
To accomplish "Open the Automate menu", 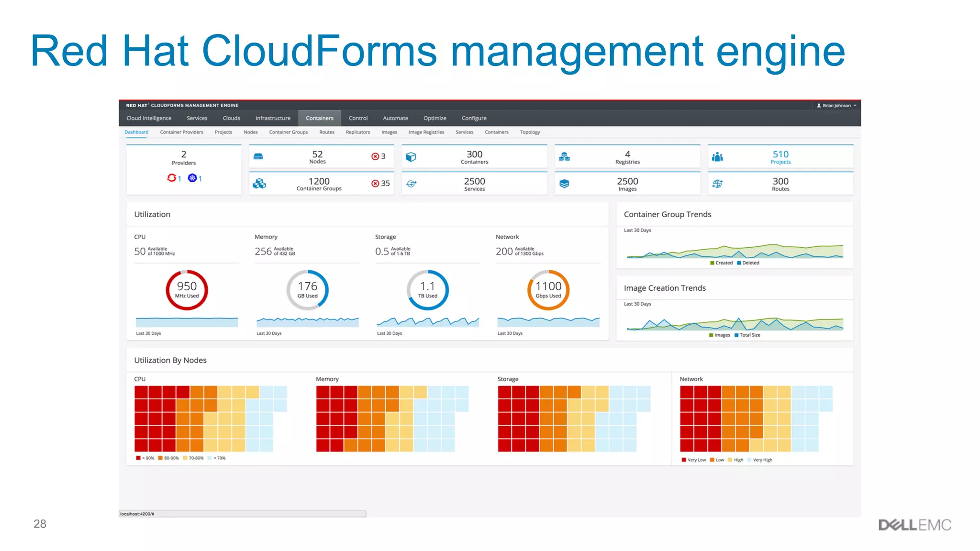I will tap(395, 118).
